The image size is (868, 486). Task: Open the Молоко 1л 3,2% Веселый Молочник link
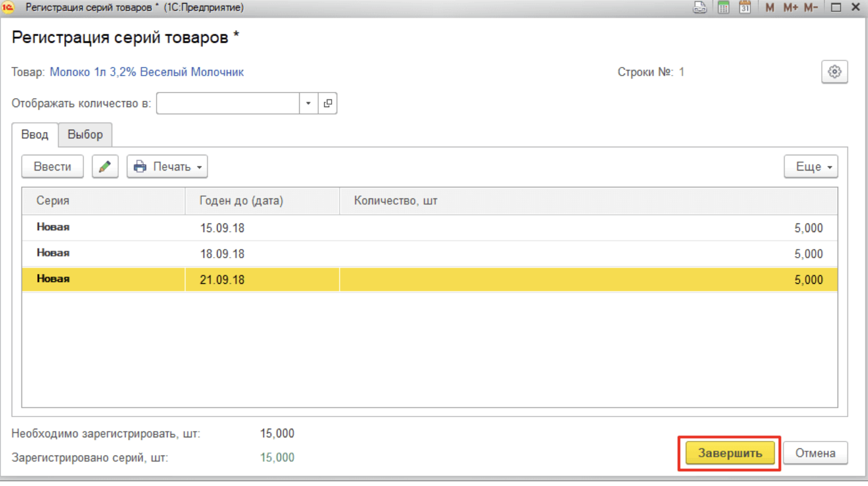pyautogui.click(x=146, y=72)
